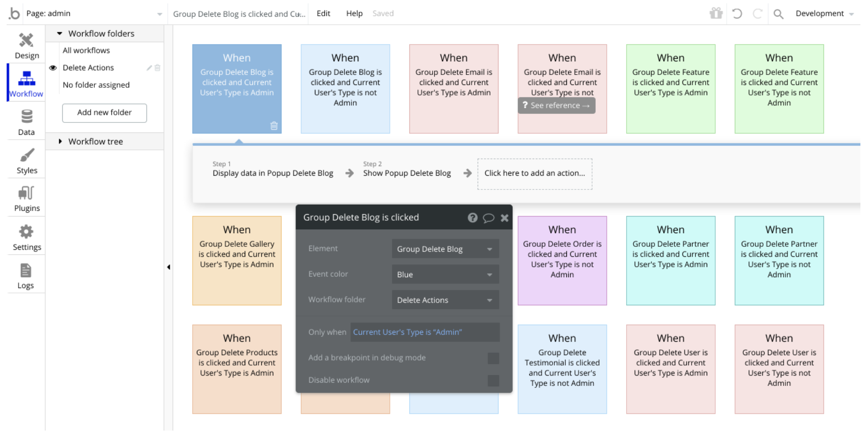
Task: Open Workflow folder dropdown Delete Actions
Action: click(445, 300)
